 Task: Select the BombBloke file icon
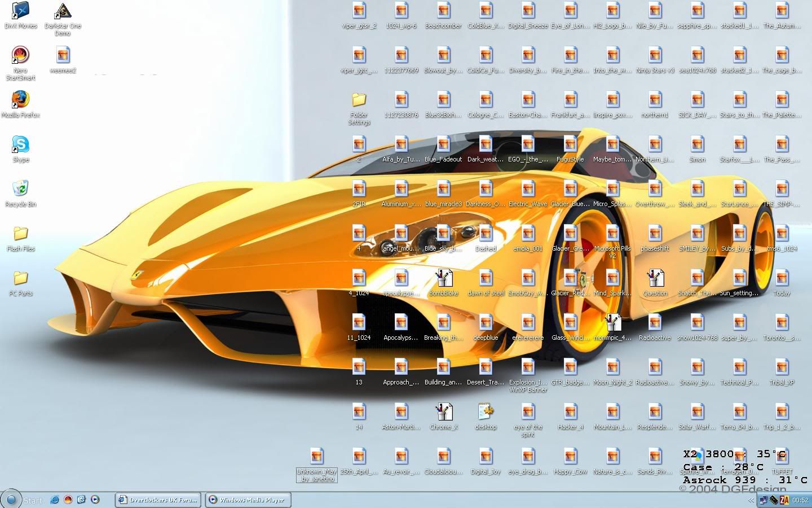click(x=443, y=278)
